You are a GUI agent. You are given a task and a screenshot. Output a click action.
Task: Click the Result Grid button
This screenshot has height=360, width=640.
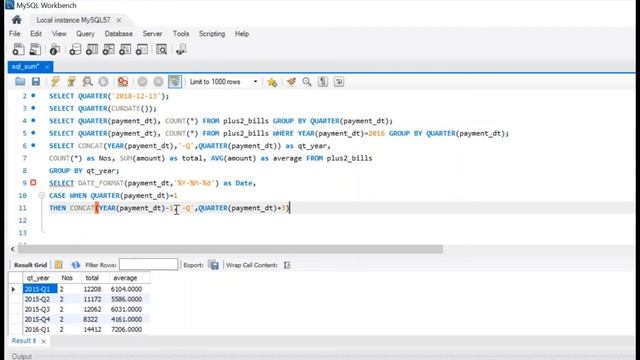point(31,265)
